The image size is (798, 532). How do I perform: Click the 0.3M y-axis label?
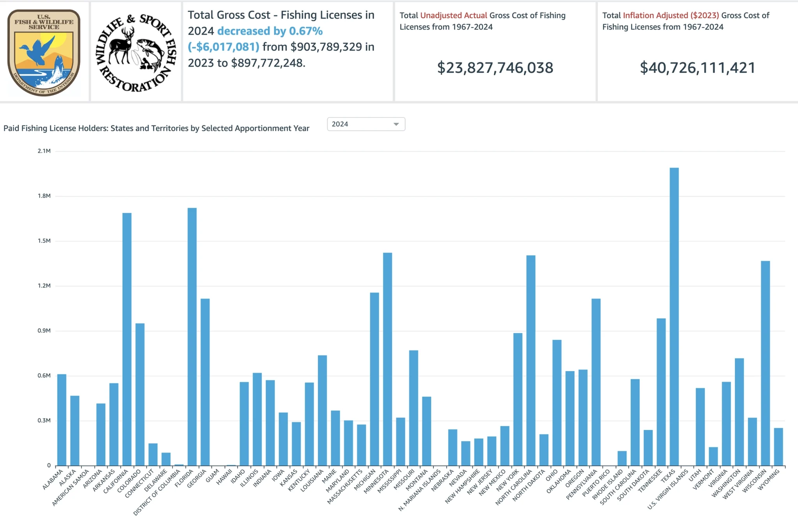[44, 420]
